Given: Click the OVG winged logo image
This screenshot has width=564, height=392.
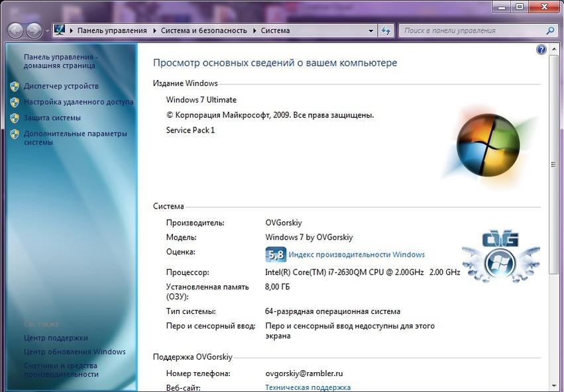Looking at the screenshot, I should click(500, 256).
